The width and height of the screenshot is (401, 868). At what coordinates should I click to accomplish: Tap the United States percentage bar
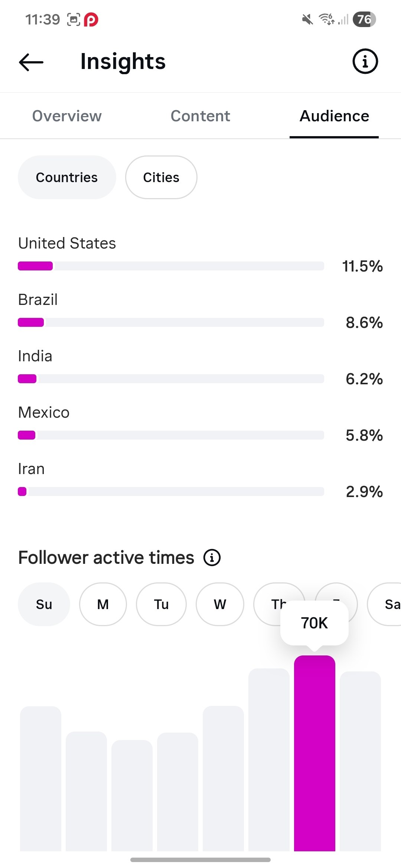click(171, 266)
